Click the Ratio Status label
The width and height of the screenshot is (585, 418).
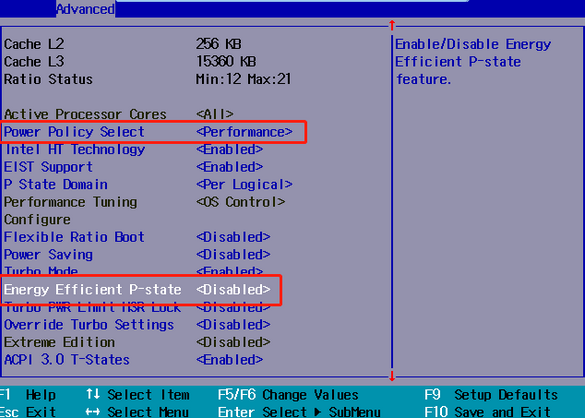click(x=48, y=79)
